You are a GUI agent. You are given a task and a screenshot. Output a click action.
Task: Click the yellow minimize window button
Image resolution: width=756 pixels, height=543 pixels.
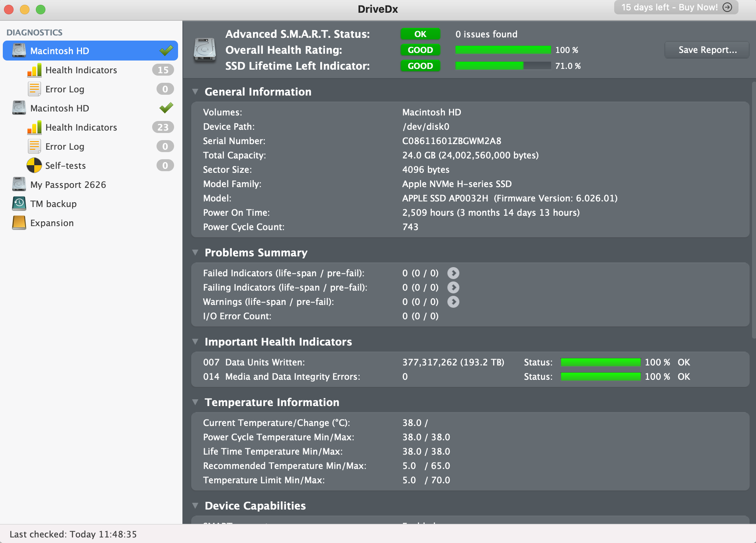pyautogui.click(x=25, y=9)
